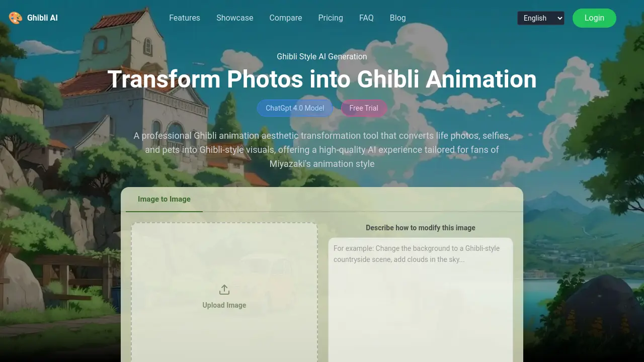Click the ChatGpt 4.0 Model badge

295,108
